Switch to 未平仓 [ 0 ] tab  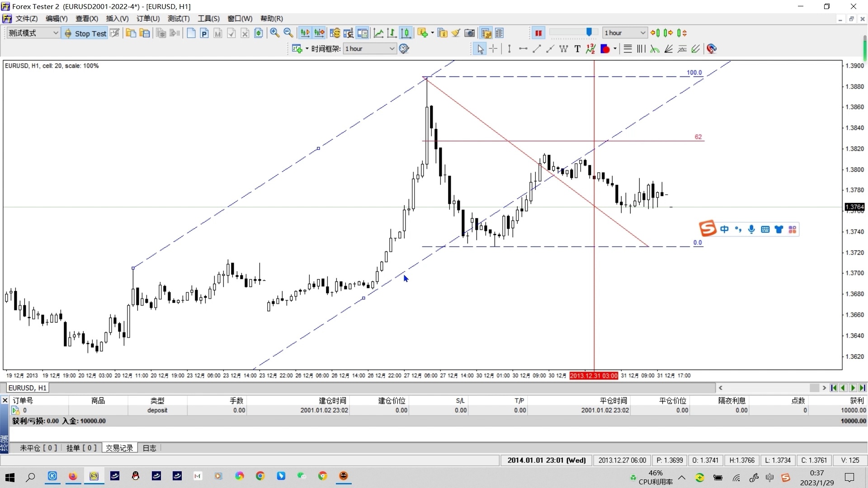[x=38, y=448]
